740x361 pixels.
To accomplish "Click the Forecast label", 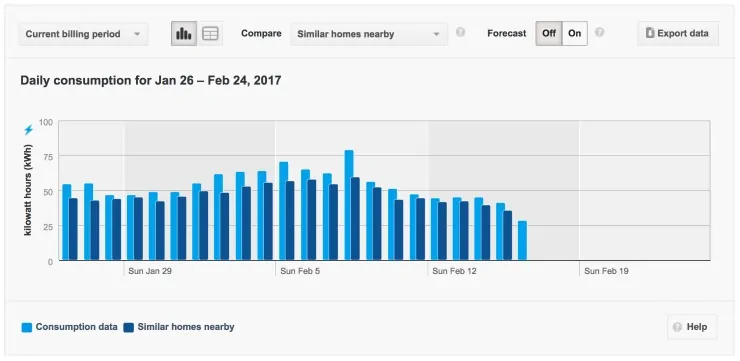I will (x=507, y=34).
